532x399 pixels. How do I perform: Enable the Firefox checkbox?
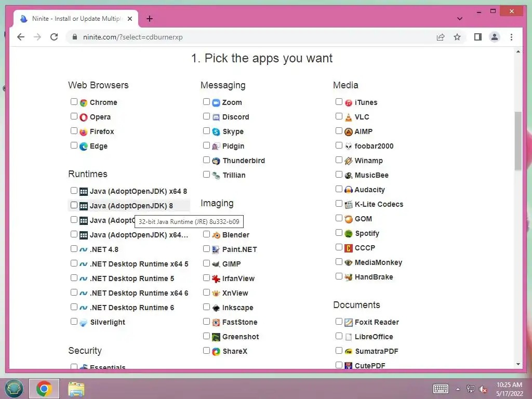74,130
